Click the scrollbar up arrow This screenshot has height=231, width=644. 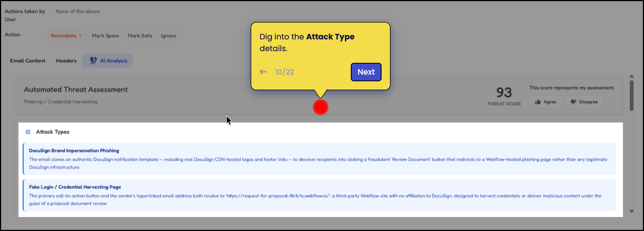pos(631,76)
